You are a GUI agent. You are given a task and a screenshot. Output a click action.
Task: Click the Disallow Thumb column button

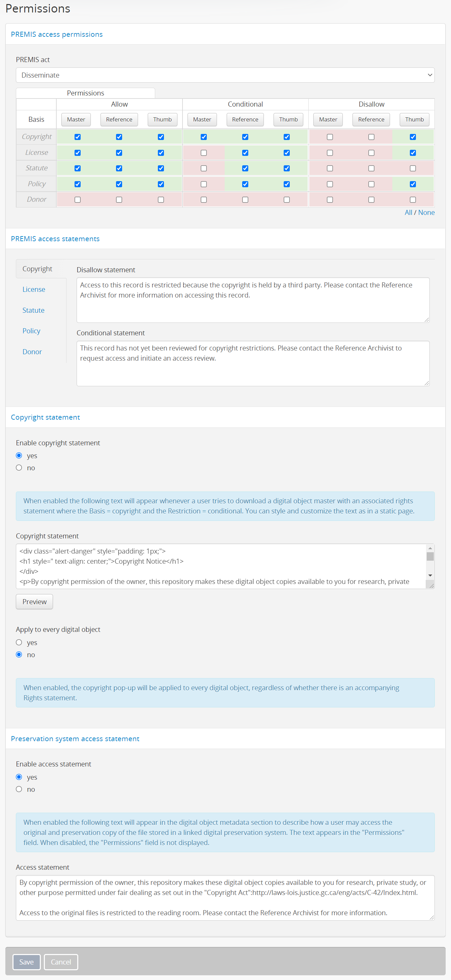click(414, 119)
